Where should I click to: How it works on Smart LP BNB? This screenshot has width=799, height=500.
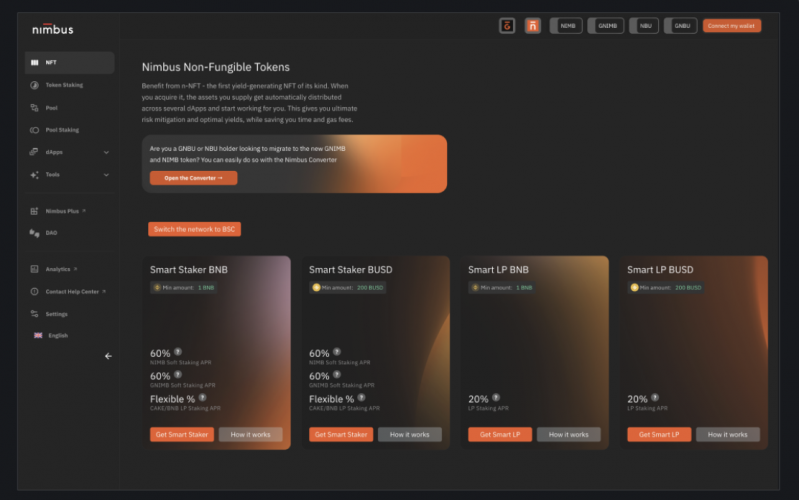coord(569,434)
